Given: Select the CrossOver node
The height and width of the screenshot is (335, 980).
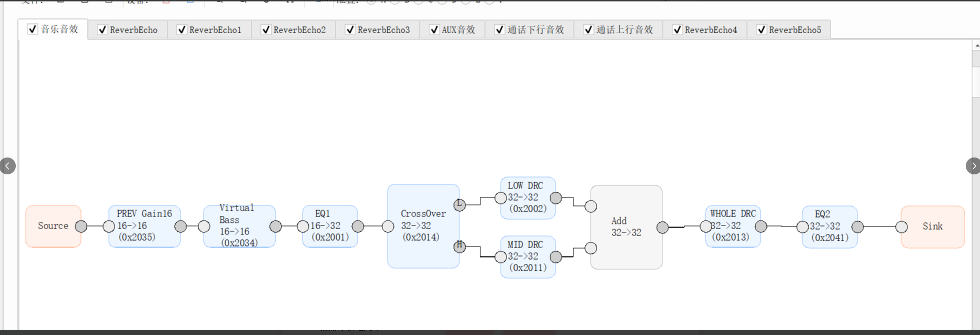Looking at the screenshot, I should click(423, 226).
